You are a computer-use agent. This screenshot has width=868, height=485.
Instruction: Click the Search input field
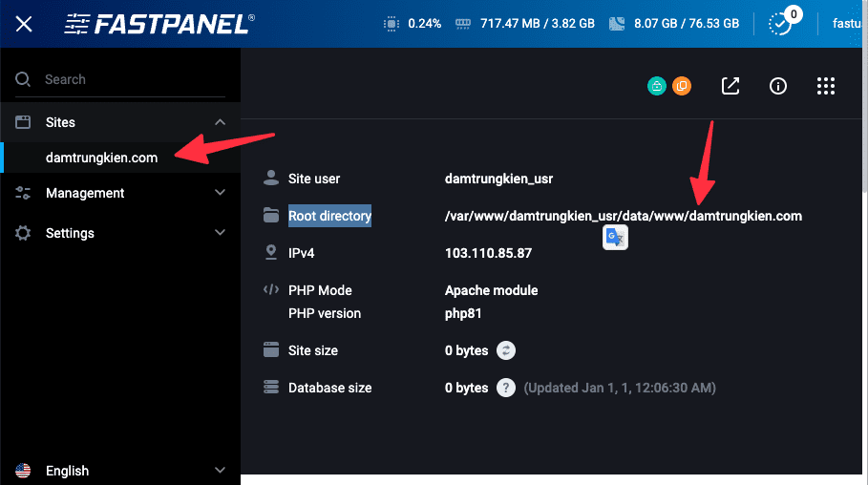point(129,79)
